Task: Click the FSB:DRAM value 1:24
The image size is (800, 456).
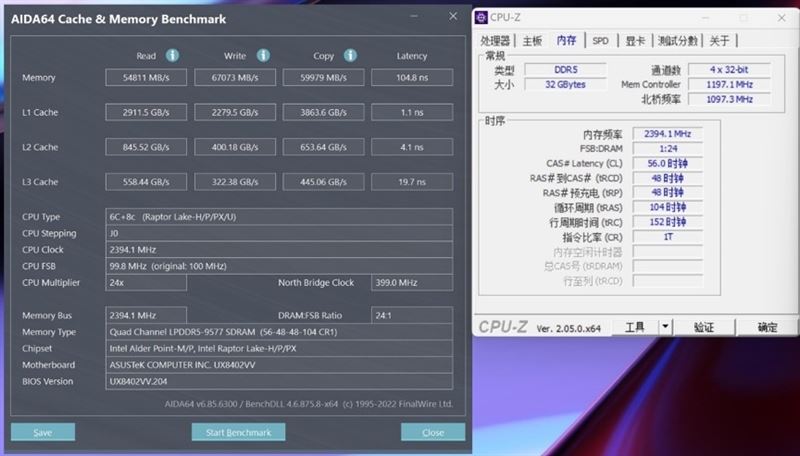Action: 668,148
